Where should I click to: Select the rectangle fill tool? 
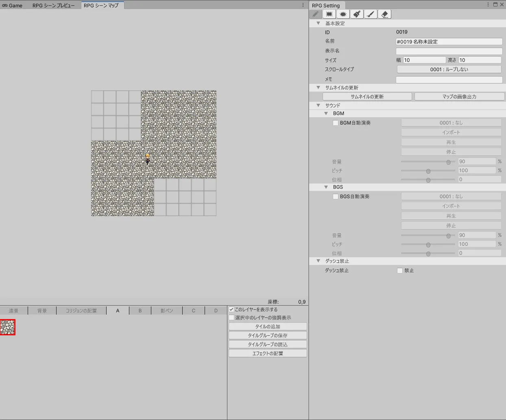[329, 14]
